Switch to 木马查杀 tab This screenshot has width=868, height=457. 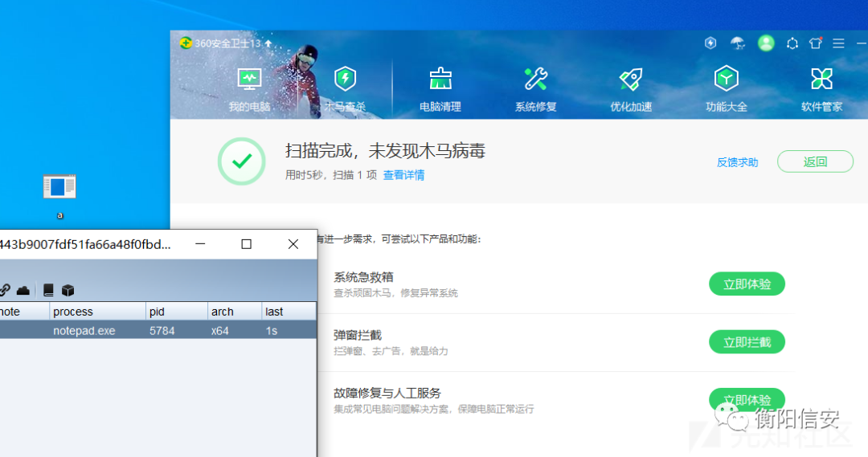[345, 90]
